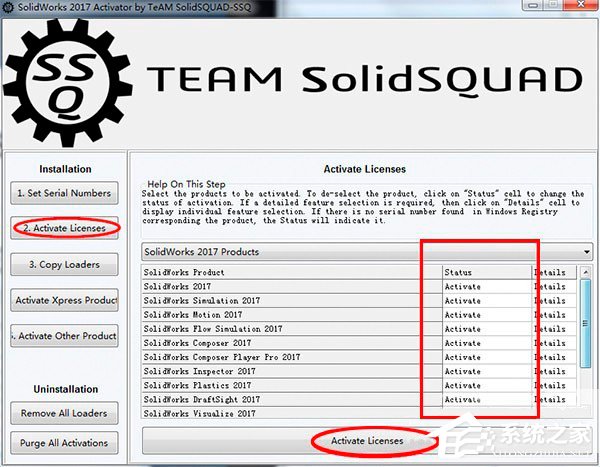The width and height of the screenshot is (600, 467).
Task: Click the product list scroll-up arrow
Action: click(585, 272)
